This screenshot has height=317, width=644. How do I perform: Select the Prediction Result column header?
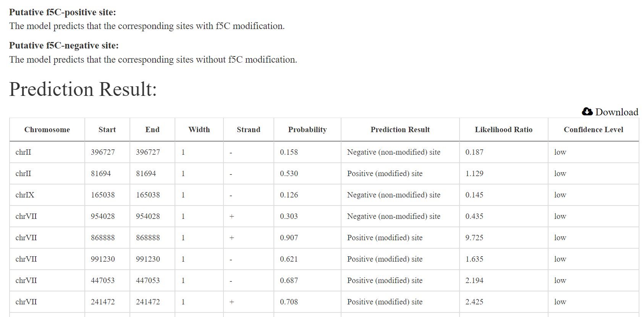(400, 129)
